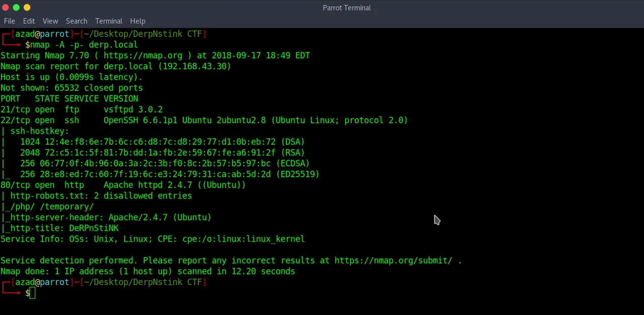Screen dimensions: 644x315
Task: Click 'vsftpd 3.0.2' version text
Action: [133, 110]
